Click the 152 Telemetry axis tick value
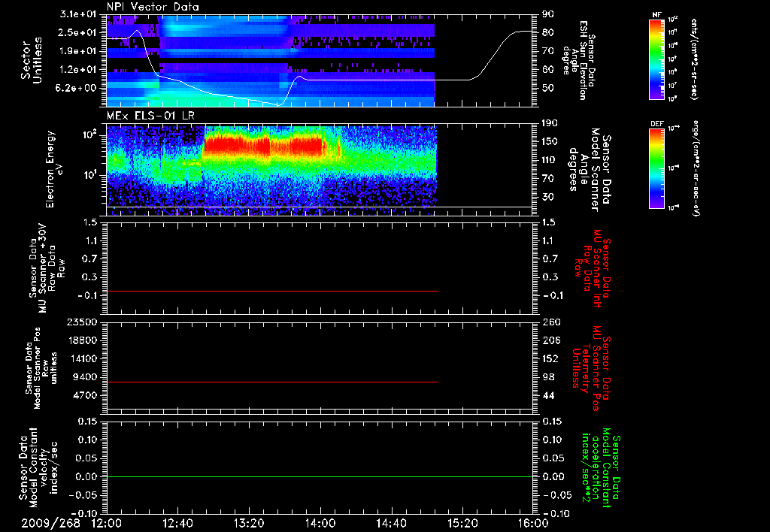This screenshot has width=770, height=532. [x=550, y=358]
